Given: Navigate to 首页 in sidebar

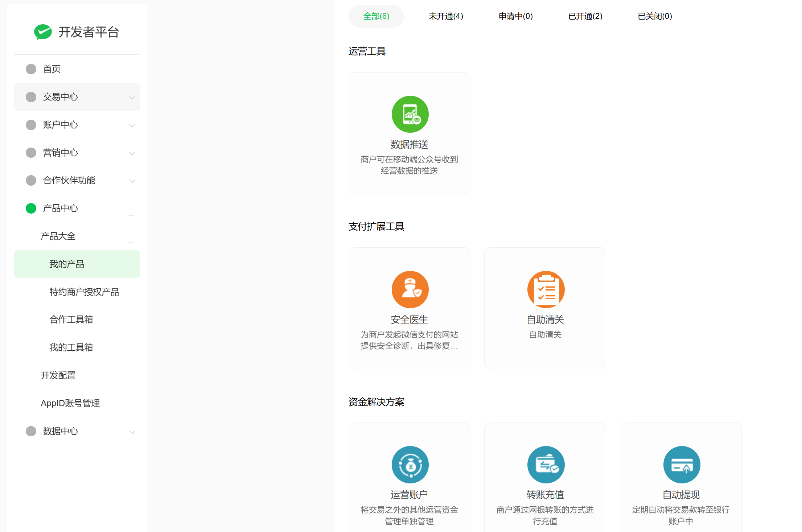Looking at the screenshot, I should click(x=52, y=69).
